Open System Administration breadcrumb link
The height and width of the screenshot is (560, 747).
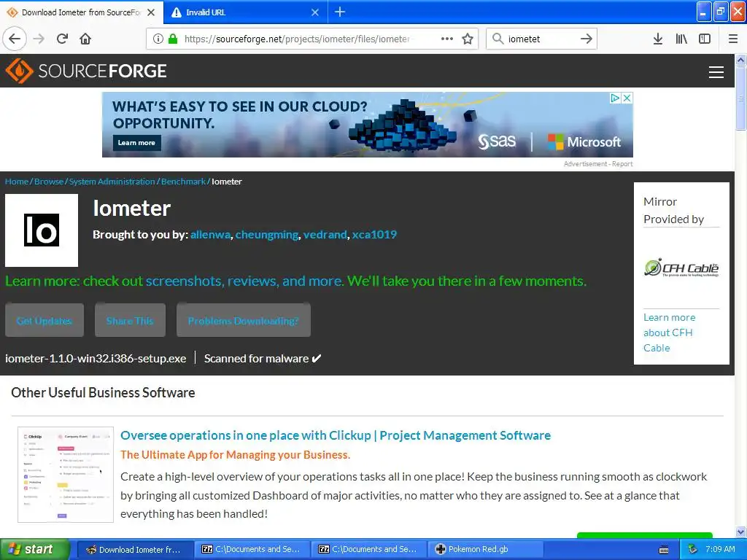(112, 182)
